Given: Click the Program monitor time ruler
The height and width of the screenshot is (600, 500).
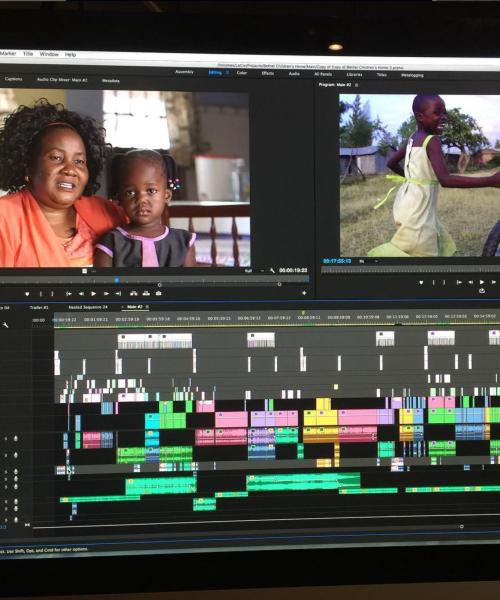Looking at the screenshot, I should (x=410, y=270).
